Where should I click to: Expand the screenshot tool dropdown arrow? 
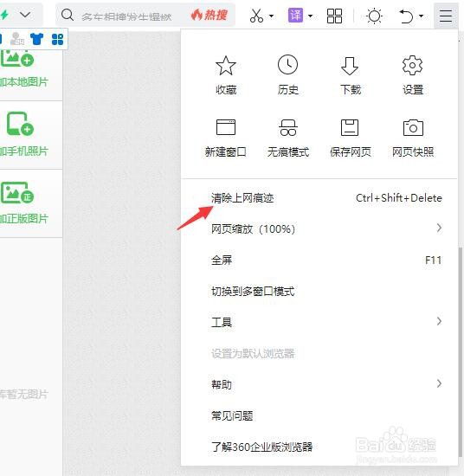coord(271,16)
